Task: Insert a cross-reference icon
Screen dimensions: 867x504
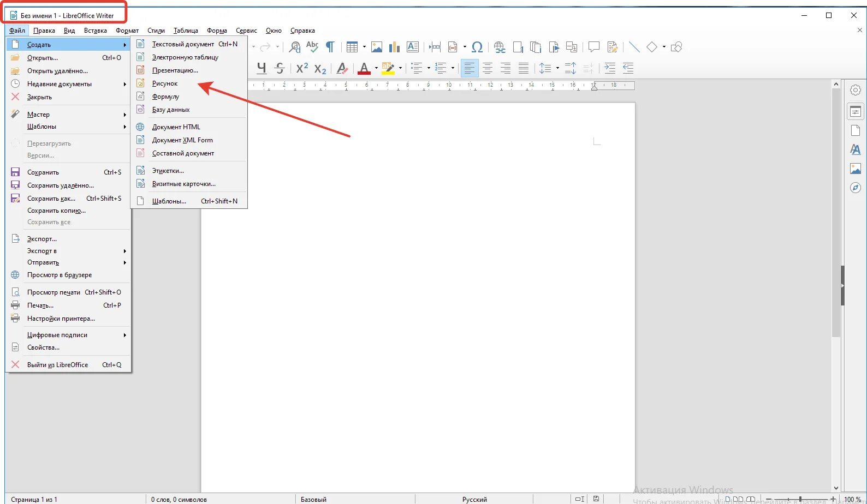Action: 572,47
